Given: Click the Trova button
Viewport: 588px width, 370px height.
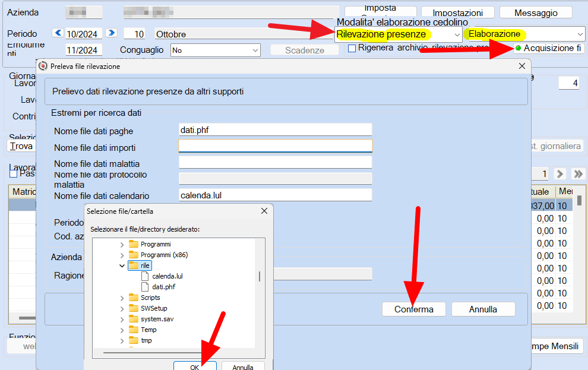Looking at the screenshot, I should (x=21, y=146).
